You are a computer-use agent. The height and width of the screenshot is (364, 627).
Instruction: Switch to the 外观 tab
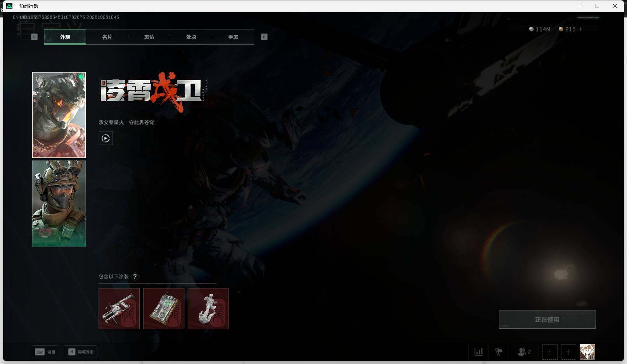coord(65,37)
